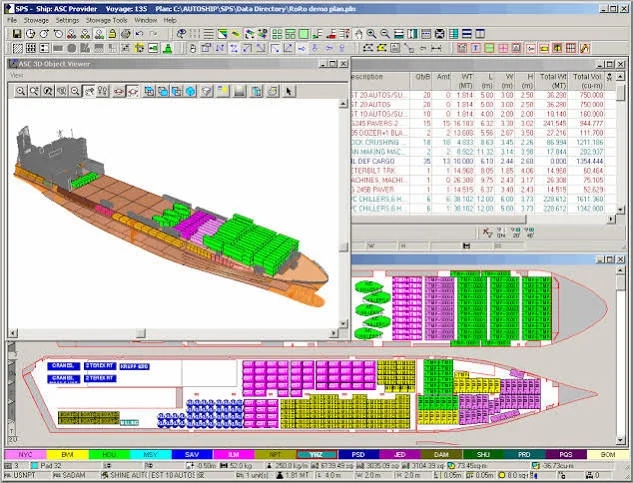Select the SAV blue port color swatch
Viewport: 633px width, 483px height.
[192, 455]
